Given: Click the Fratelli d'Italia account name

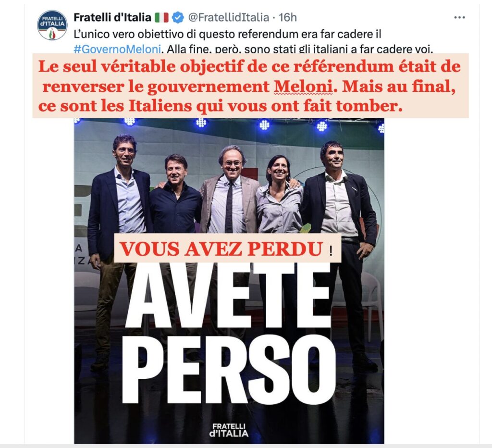Looking at the screenshot, I should pyautogui.click(x=112, y=17).
